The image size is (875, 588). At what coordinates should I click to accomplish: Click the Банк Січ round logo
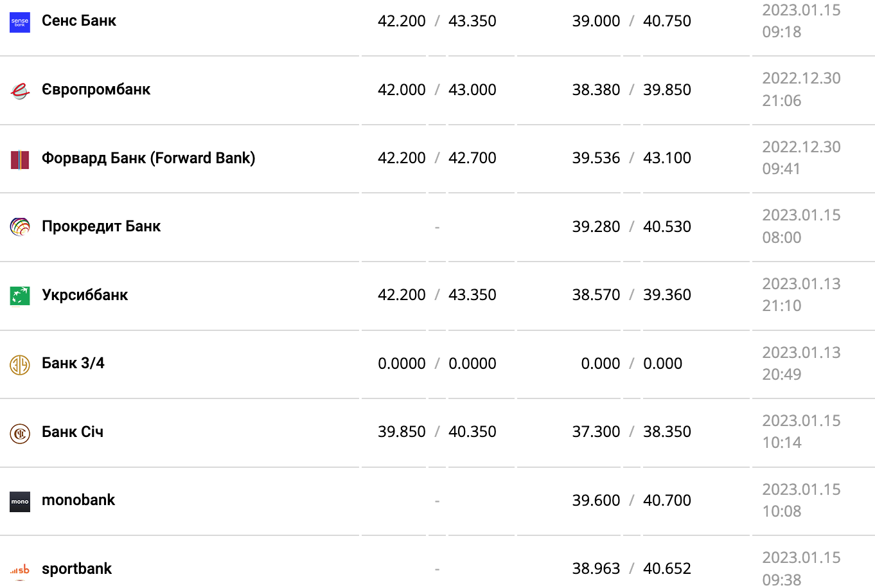click(x=20, y=433)
